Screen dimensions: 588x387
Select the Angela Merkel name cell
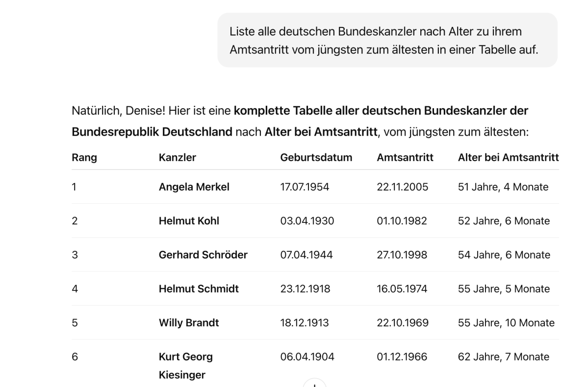click(x=194, y=187)
